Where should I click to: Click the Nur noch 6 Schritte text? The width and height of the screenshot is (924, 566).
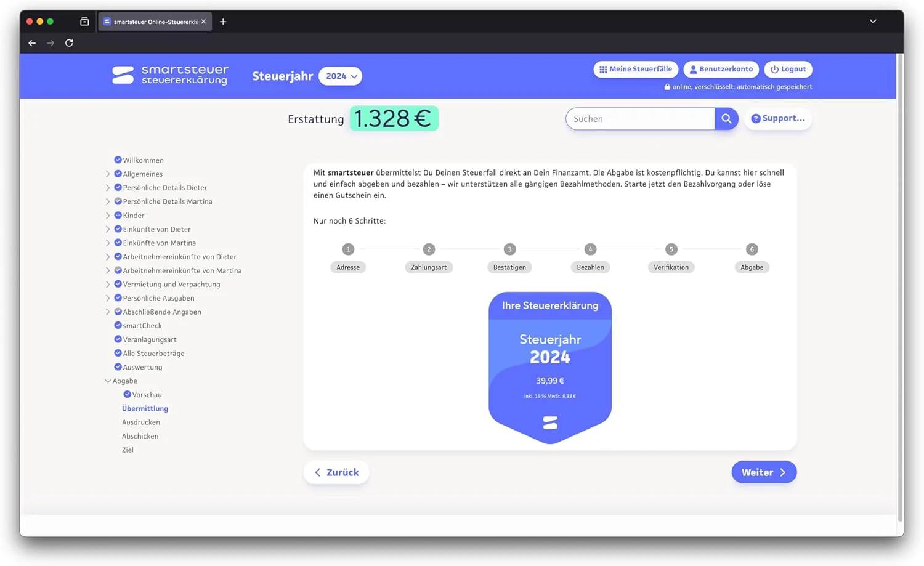349,220
